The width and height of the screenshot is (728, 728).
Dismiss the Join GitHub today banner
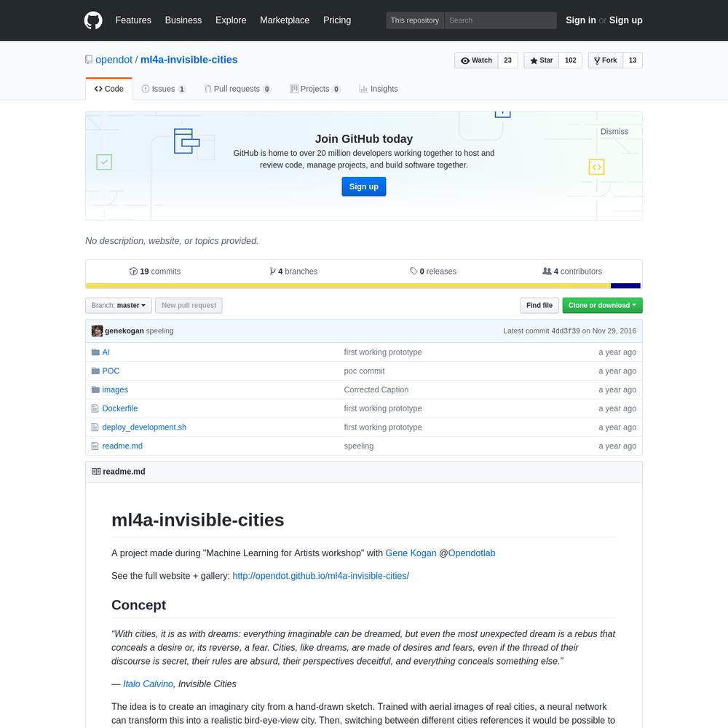(614, 132)
